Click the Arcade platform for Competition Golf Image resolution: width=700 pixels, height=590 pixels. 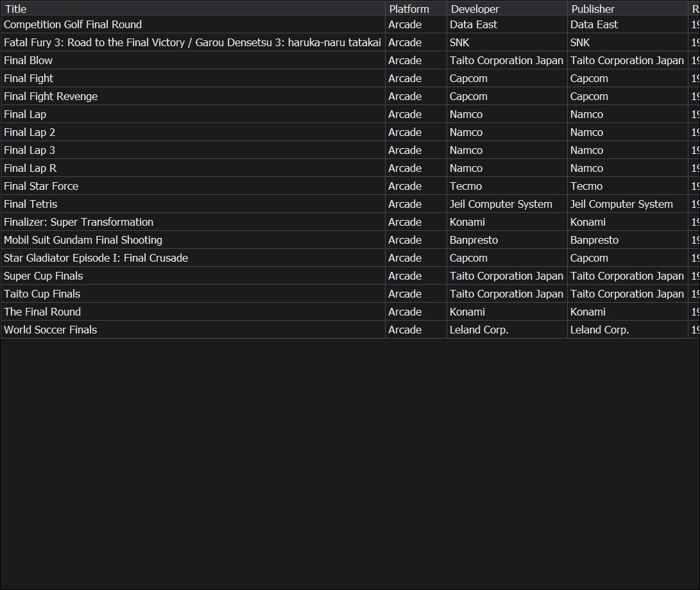pos(404,24)
